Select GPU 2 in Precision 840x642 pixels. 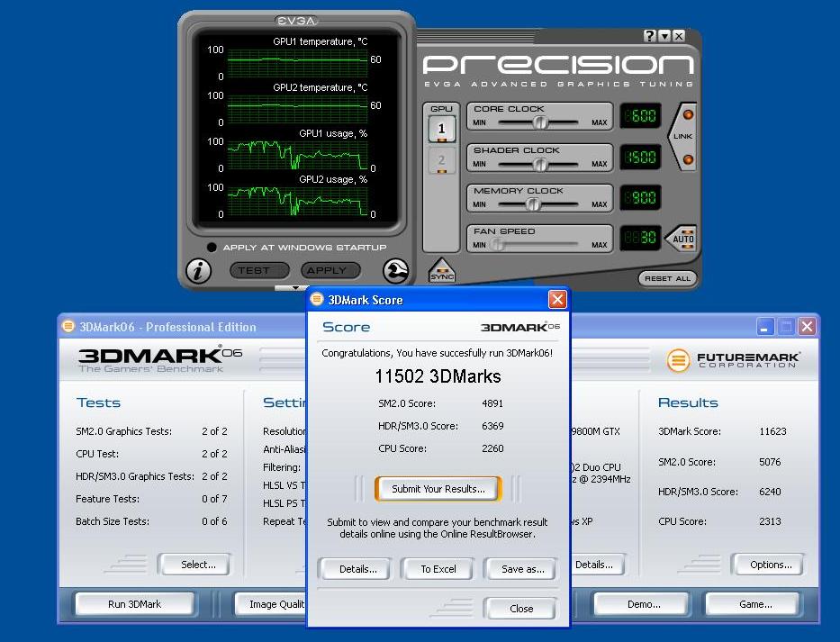441,160
